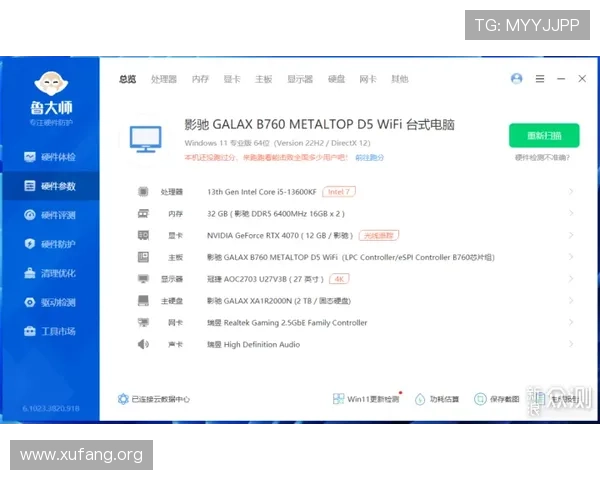Switch to the 内存 tab

200,79
